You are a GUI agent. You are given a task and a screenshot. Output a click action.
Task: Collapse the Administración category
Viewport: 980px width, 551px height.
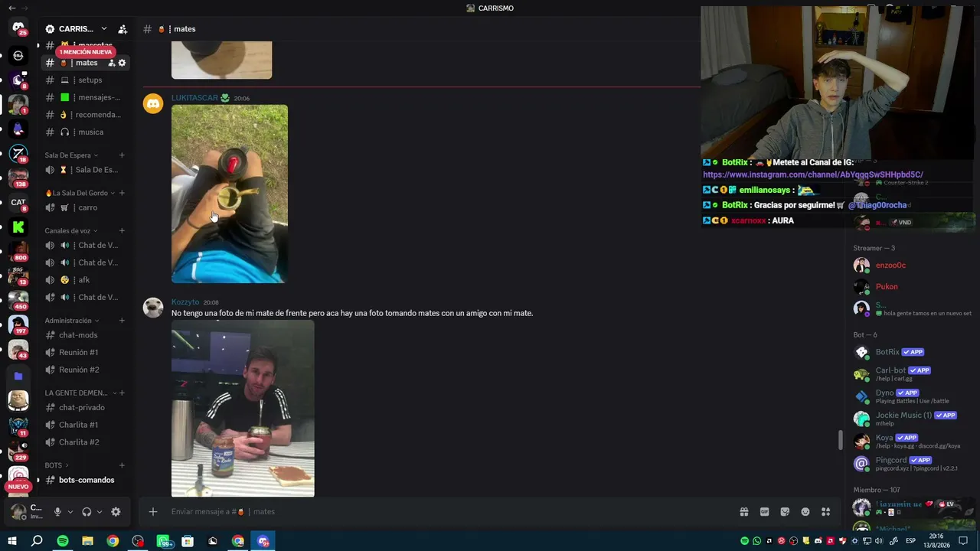pyautogui.click(x=72, y=321)
